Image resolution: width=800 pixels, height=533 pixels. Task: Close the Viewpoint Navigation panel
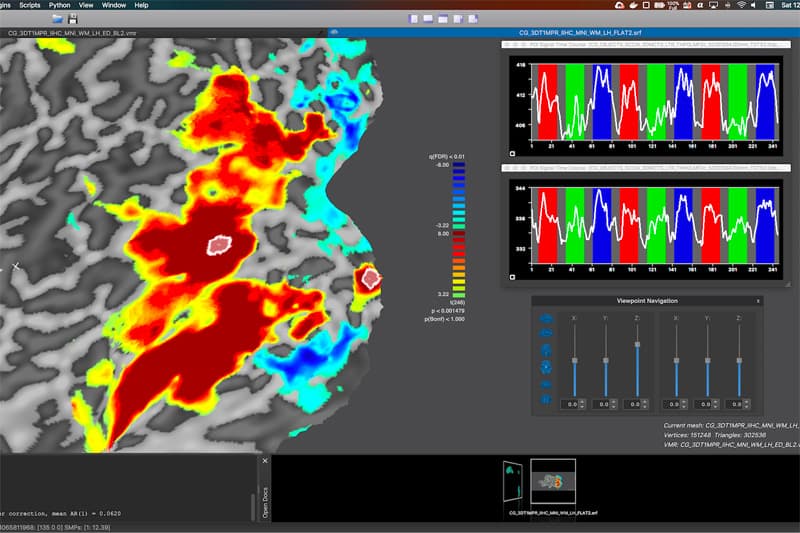click(x=758, y=301)
